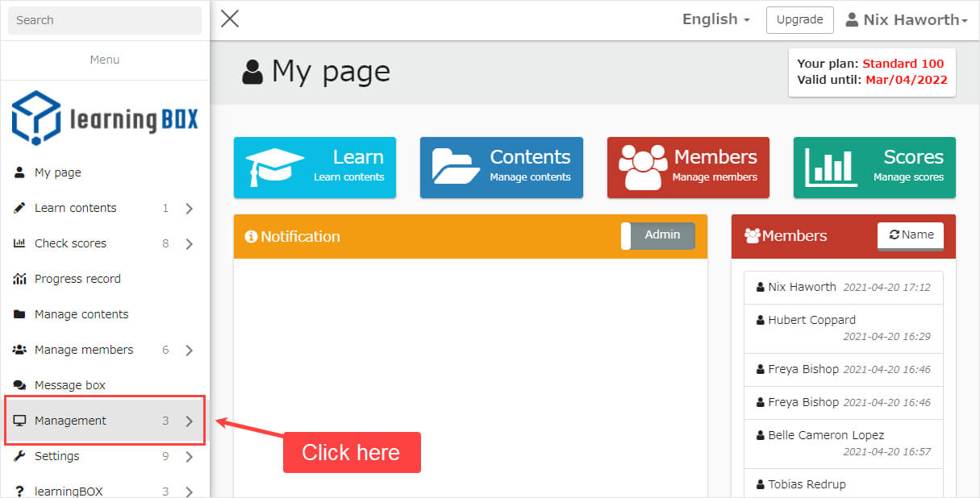Click the Progress record chart icon
The height and width of the screenshot is (498, 980).
click(20, 279)
